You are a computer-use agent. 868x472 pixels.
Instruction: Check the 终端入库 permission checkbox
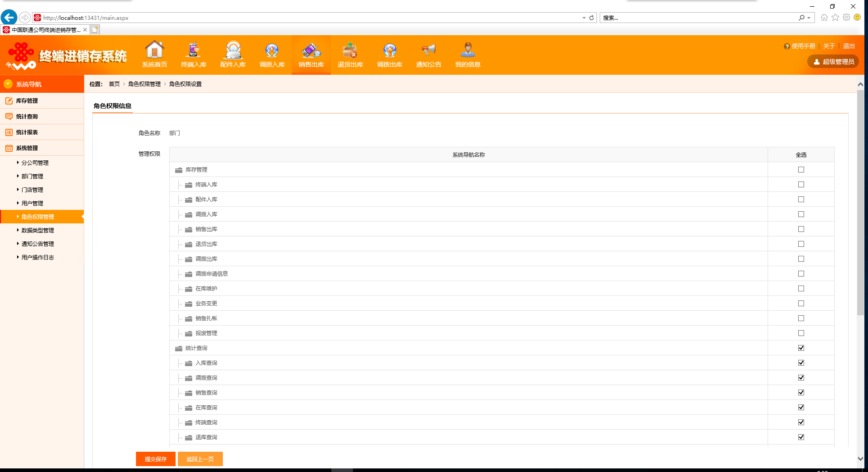[x=801, y=184]
